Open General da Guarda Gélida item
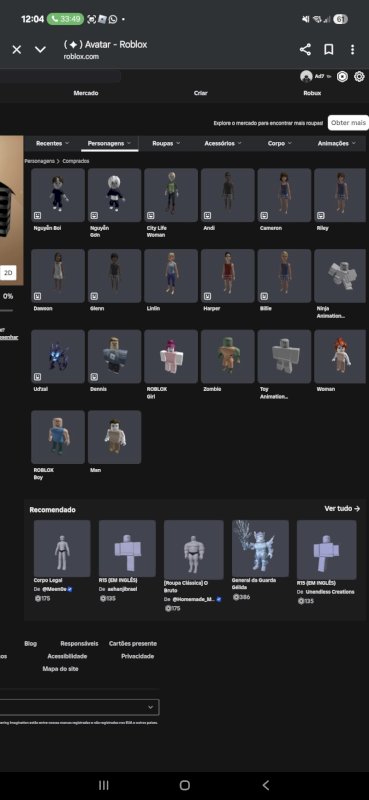This screenshot has width=369, height=800. click(x=260, y=548)
